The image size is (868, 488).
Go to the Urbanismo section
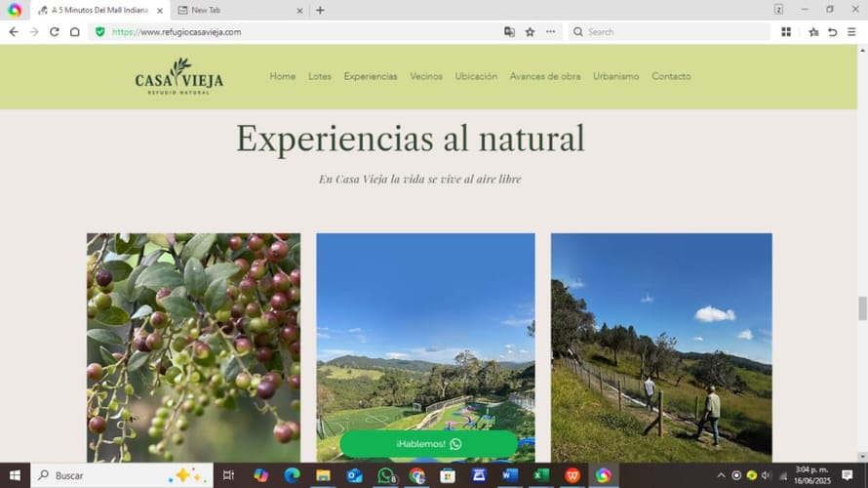tap(615, 76)
